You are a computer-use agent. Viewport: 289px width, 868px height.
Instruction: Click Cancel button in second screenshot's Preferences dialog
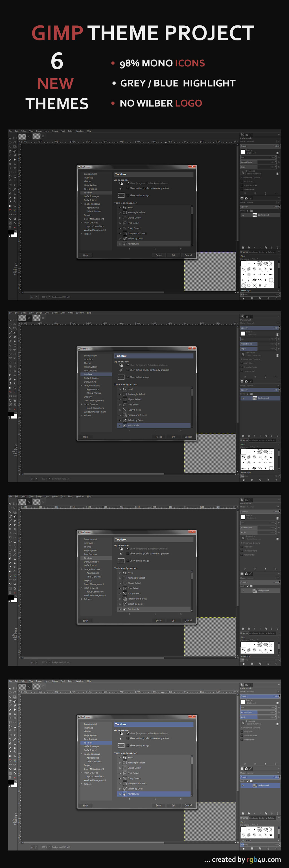pos(188,437)
